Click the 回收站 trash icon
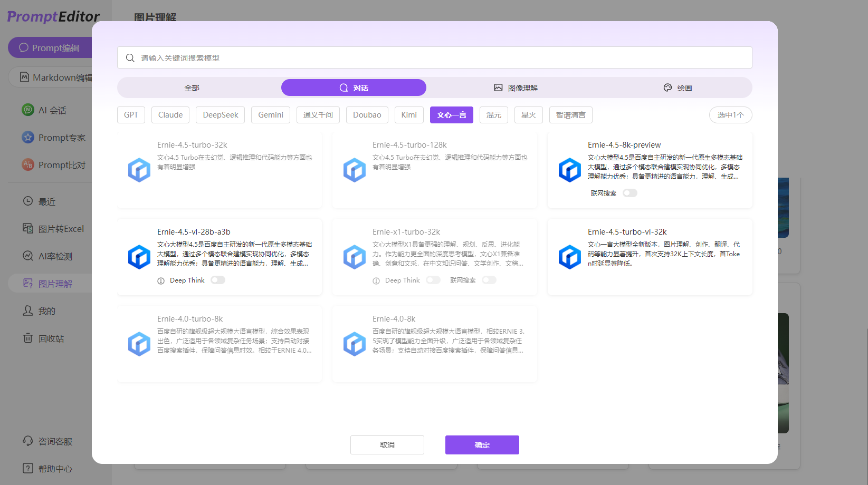Viewport: 868px width, 485px height. point(28,338)
